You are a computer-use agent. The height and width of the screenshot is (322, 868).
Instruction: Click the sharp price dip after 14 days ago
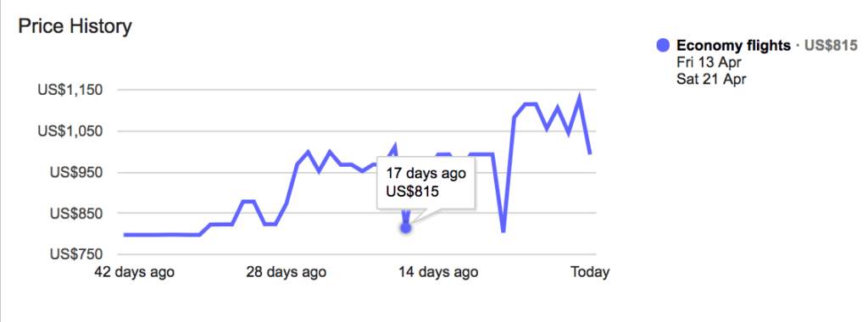[504, 230]
